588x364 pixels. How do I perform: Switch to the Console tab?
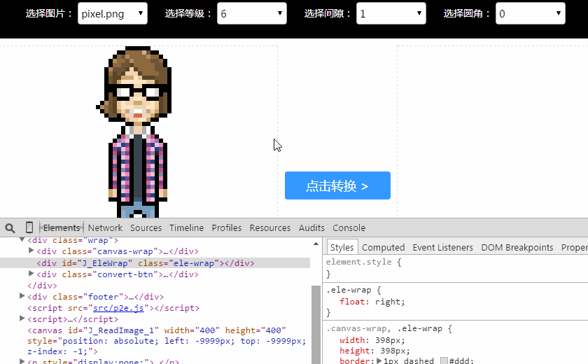click(x=349, y=228)
